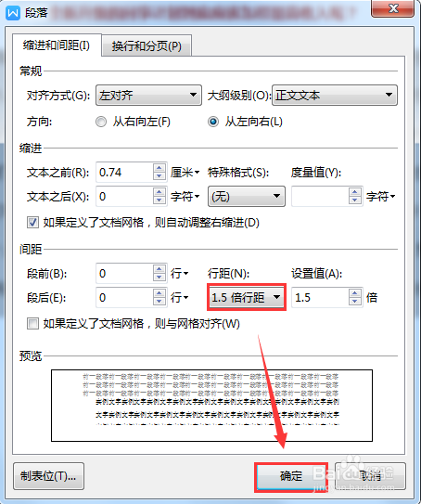Image resolution: width=421 pixels, height=504 pixels.
Task: Increase 段后 spacing with up arrow
Action: click(159, 293)
